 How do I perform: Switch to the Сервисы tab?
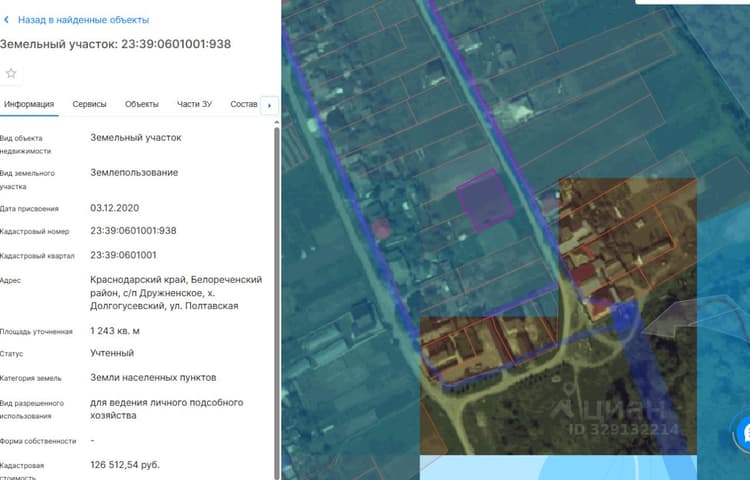89,104
